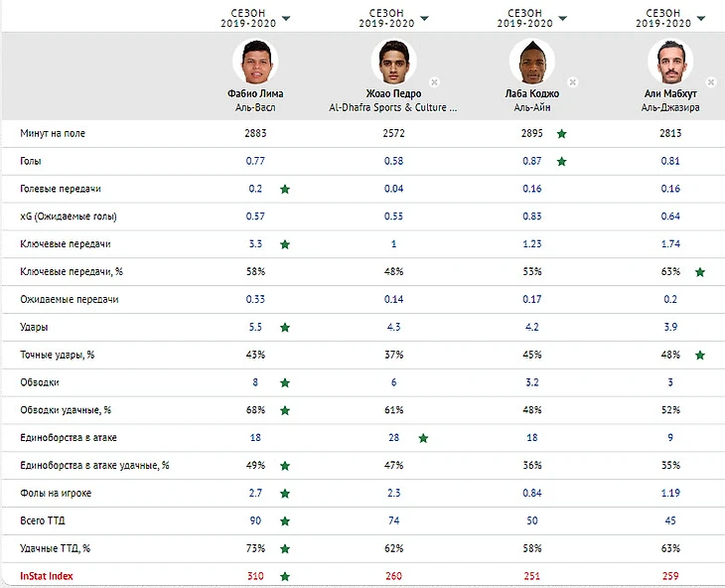Select the xG (Ожидаемые голы) row label

[x=67, y=216]
